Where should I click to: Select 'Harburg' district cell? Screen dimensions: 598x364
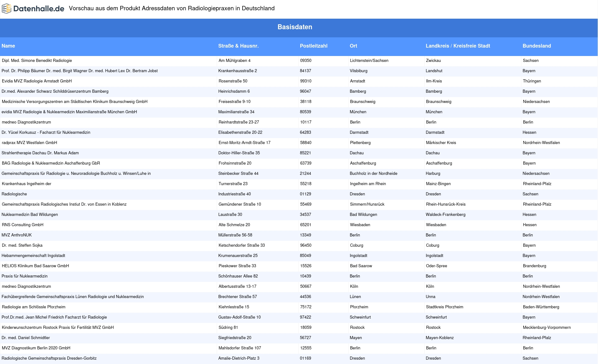(433, 174)
